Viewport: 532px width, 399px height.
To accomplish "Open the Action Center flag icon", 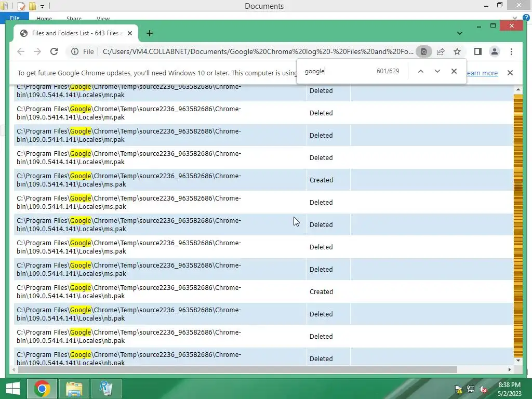I will click(458, 390).
